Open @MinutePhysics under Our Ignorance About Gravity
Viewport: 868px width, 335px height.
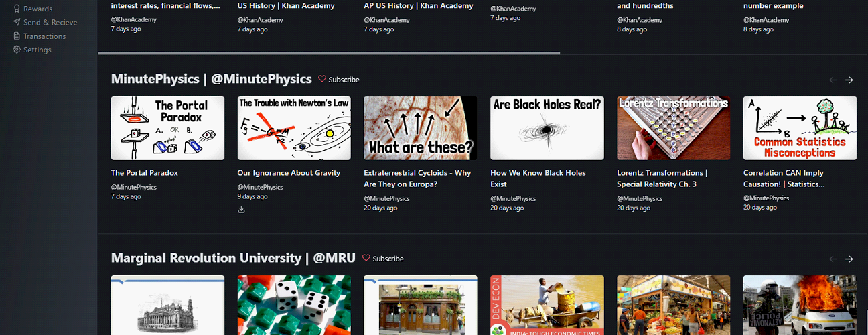(260, 187)
